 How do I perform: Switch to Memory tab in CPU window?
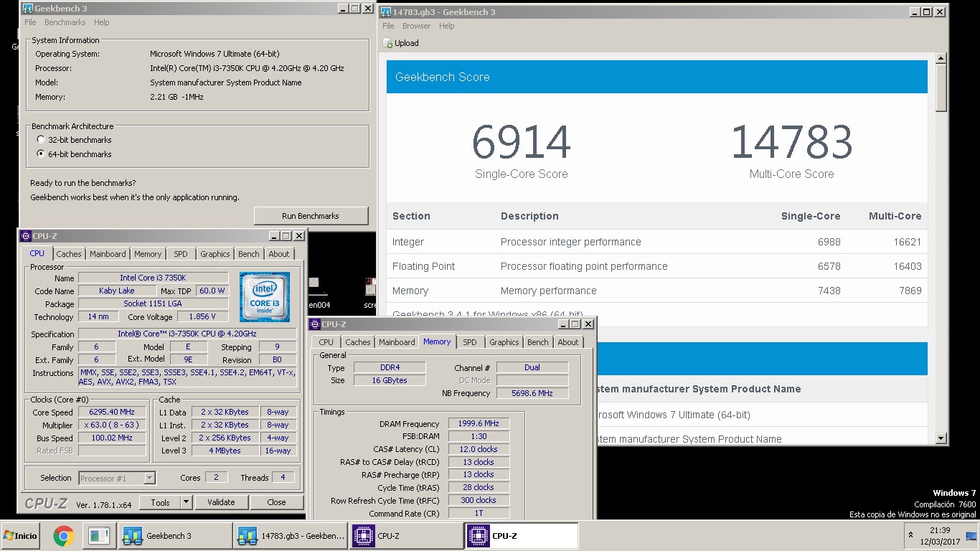pos(148,254)
